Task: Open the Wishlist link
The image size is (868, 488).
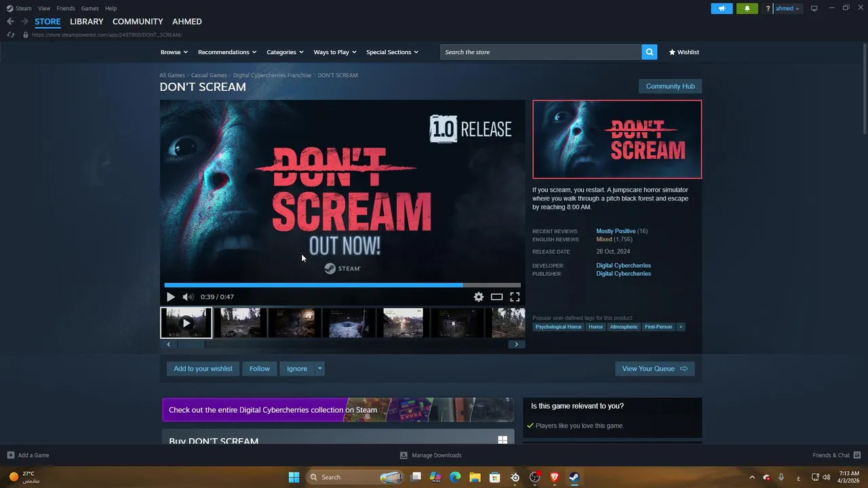Action: click(684, 52)
